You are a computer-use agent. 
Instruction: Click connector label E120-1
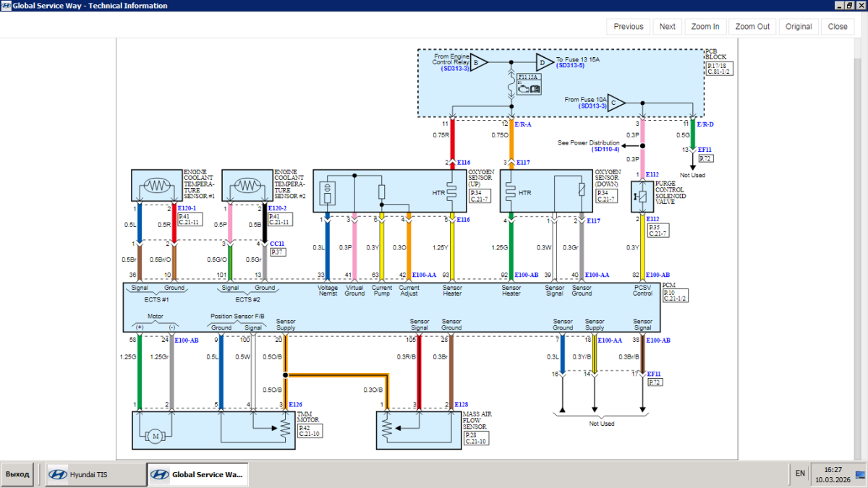pyautogui.click(x=187, y=208)
